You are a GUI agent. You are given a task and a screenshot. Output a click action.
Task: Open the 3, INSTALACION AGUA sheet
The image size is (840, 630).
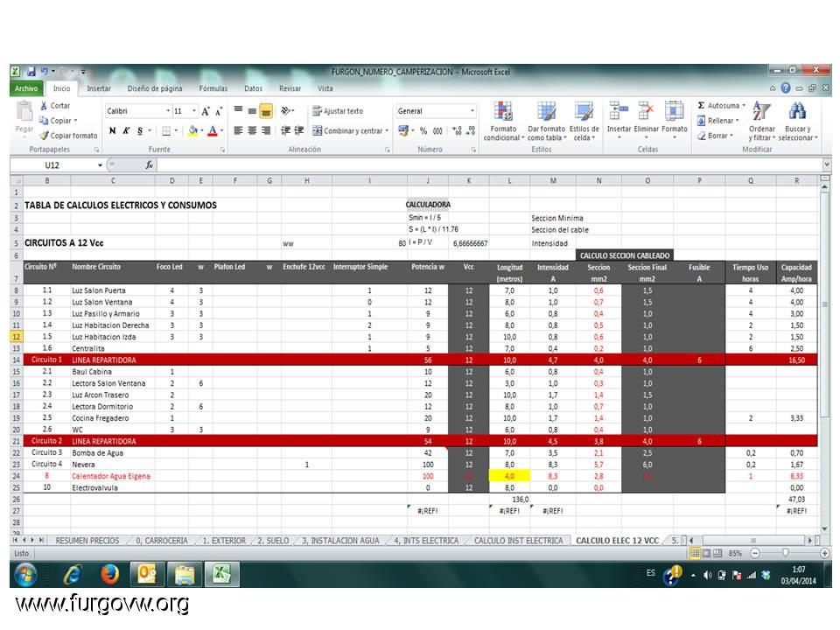pyautogui.click(x=340, y=541)
